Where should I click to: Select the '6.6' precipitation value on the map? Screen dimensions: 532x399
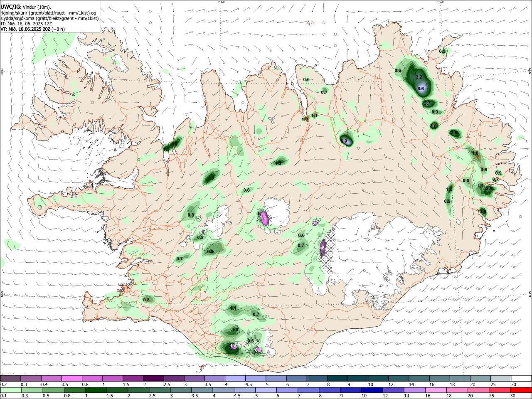pyautogui.click(x=420, y=89)
